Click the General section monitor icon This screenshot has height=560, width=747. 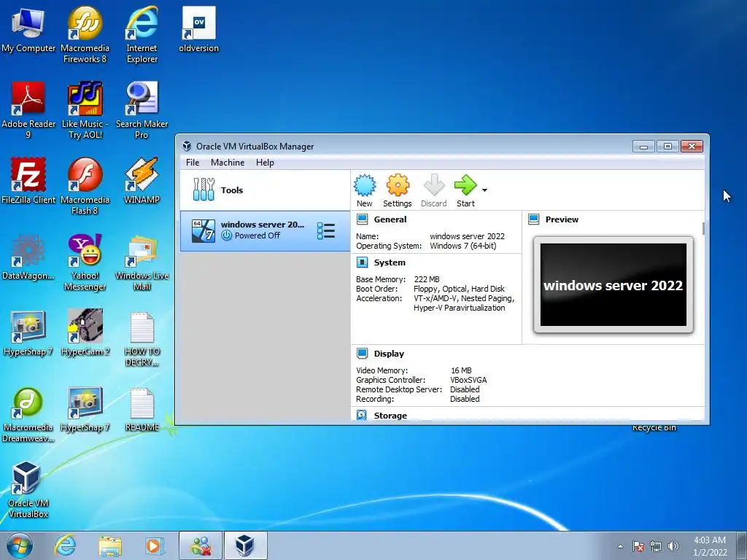click(x=362, y=219)
